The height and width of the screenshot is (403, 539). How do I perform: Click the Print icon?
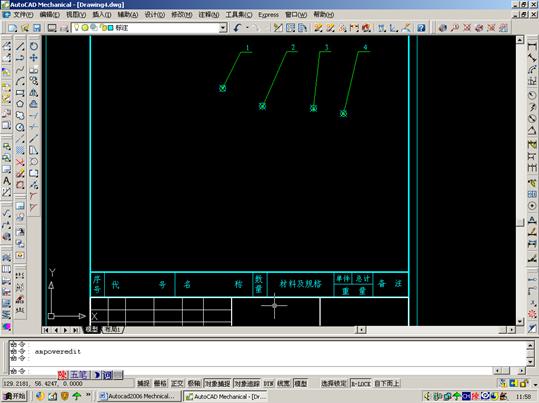64,28
